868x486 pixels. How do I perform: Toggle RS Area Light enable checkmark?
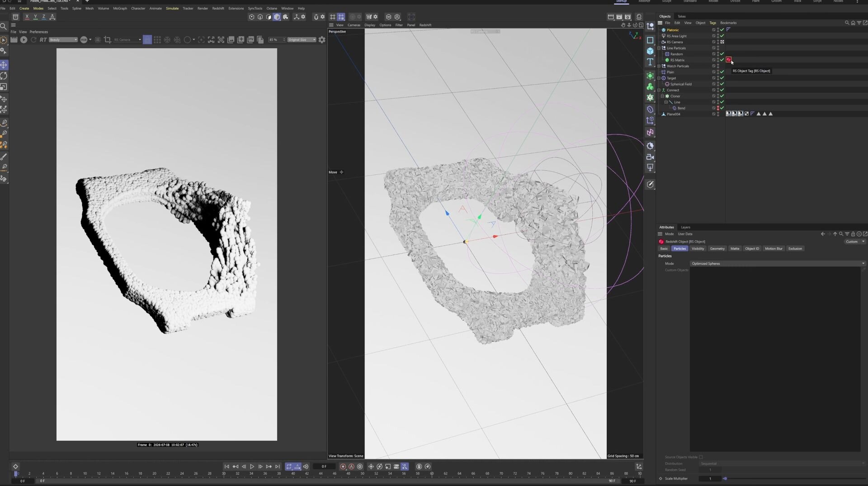point(722,36)
